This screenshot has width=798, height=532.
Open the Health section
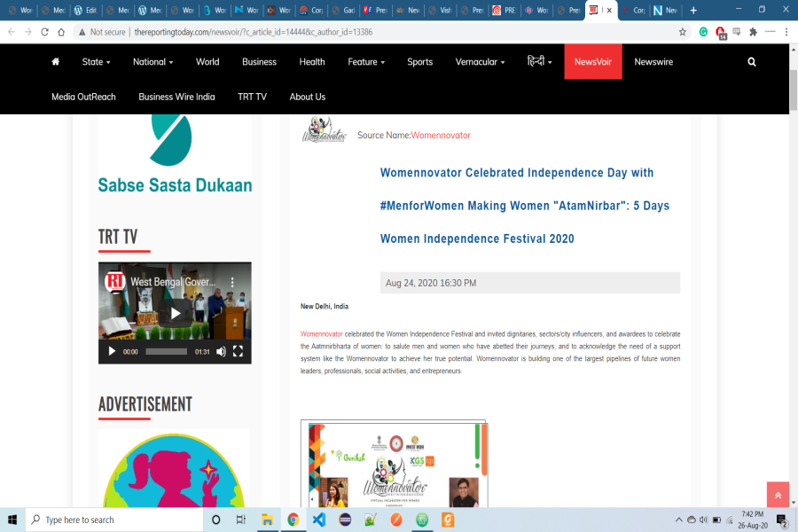(312, 62)
